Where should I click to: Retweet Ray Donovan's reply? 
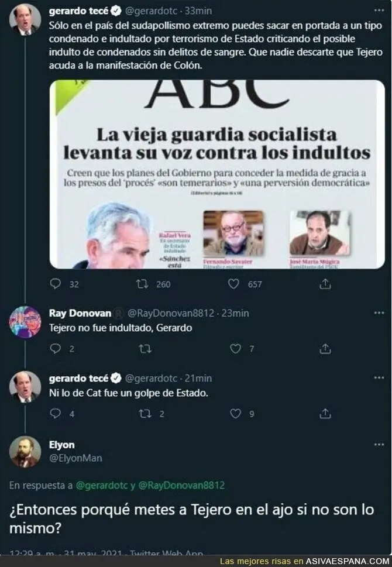click(145, 349)
